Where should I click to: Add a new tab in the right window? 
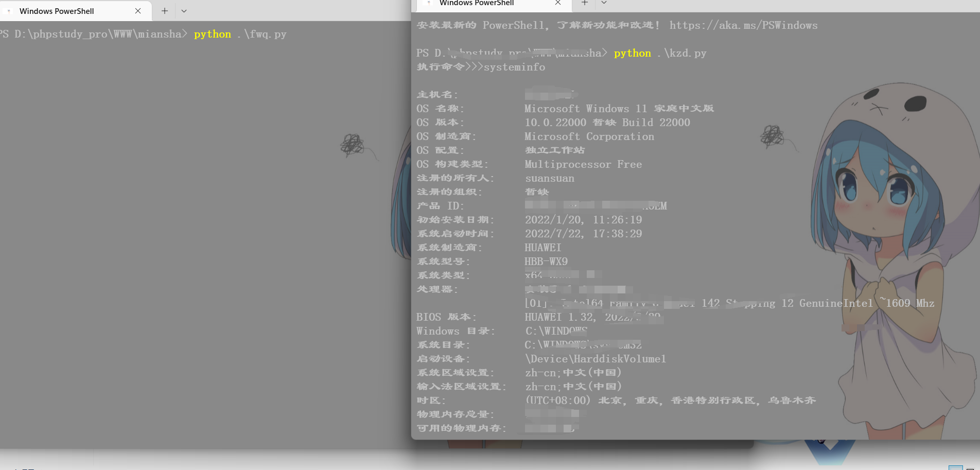pyautogui.click(x=585, y=3)
